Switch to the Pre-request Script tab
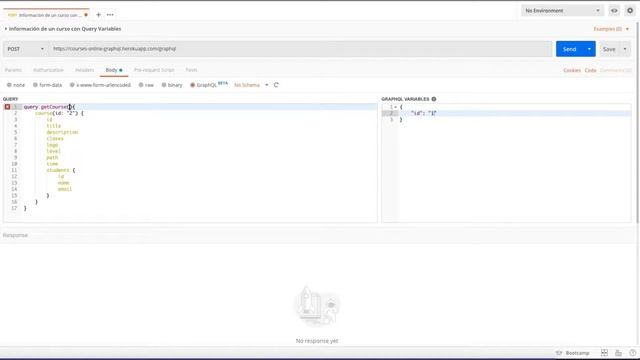This screenshot has width=640, height=360. point(154,70)
